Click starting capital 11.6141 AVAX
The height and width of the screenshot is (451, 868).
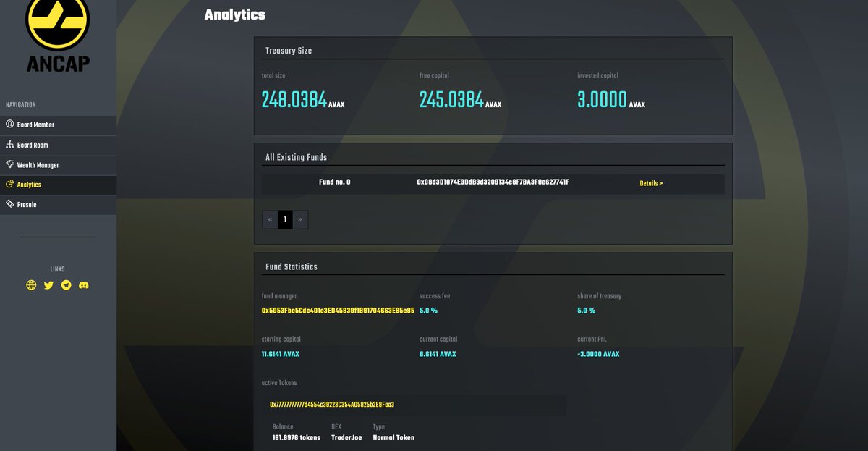tap(280, 354)
